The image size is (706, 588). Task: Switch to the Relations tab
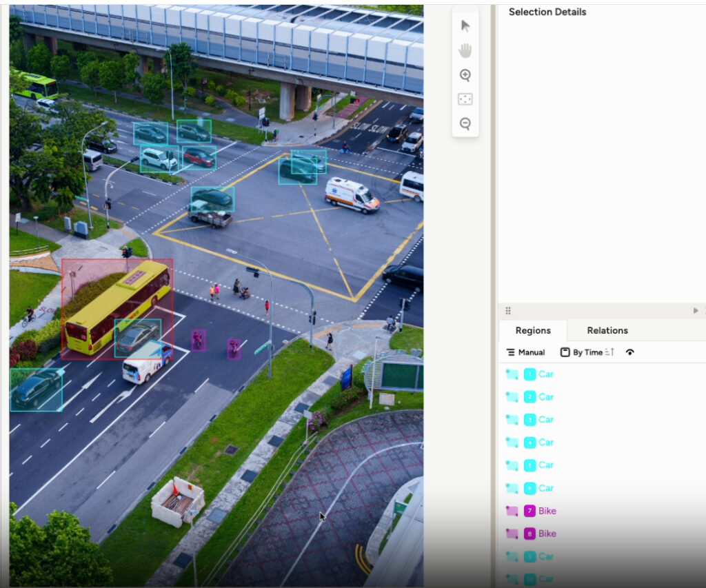click(607, 330)
